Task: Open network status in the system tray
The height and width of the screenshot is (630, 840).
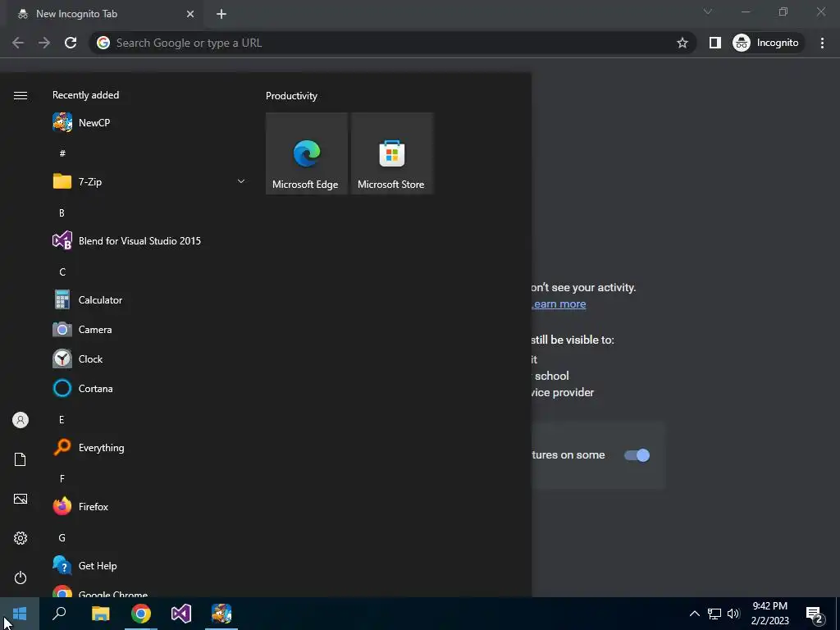Action: click(x=714, y=614)
